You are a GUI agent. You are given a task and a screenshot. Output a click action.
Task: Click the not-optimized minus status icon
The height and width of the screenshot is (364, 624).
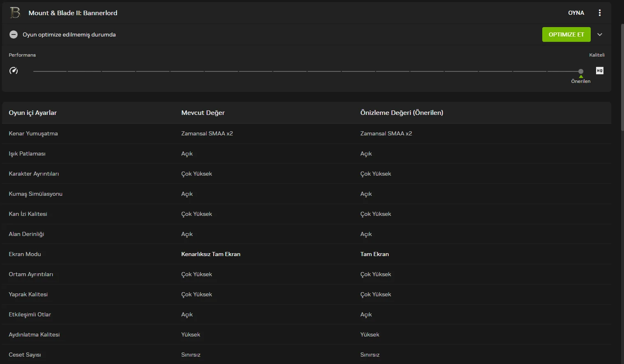(14, 34)
